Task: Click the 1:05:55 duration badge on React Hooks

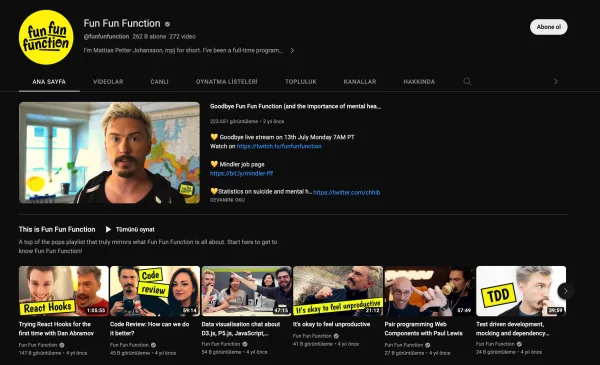Action: point(96,311)
